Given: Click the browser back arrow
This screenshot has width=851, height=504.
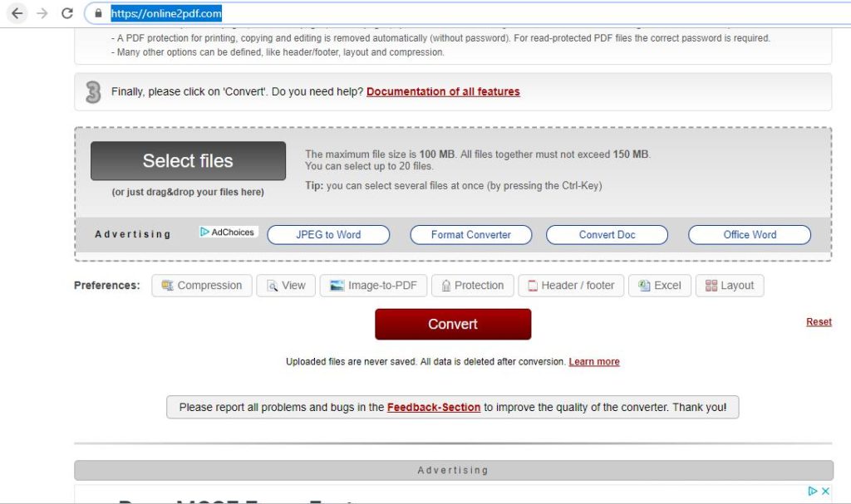Looking at the screenshot, I should coord(17,13).
